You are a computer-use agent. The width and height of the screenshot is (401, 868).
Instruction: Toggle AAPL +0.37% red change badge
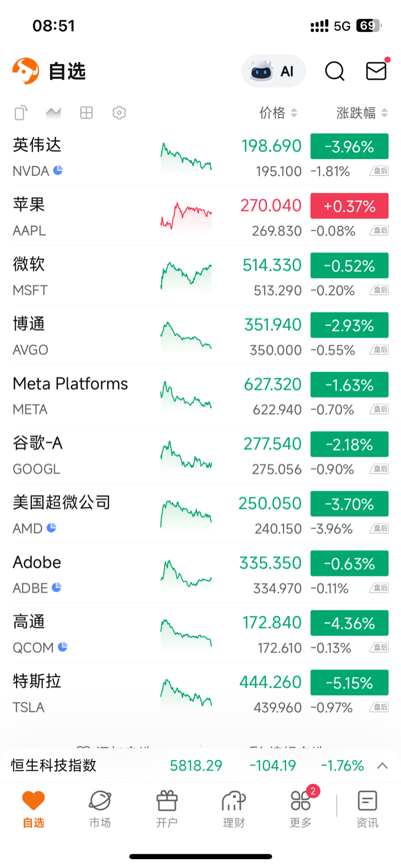click(349, 206)
